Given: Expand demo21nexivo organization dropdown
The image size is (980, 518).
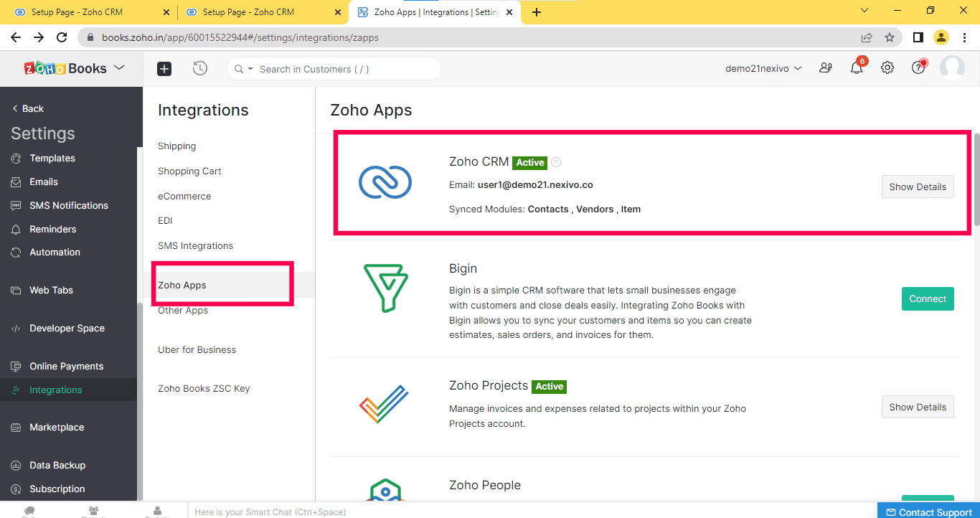Looking at the screenshot, I should click(763, 68).
